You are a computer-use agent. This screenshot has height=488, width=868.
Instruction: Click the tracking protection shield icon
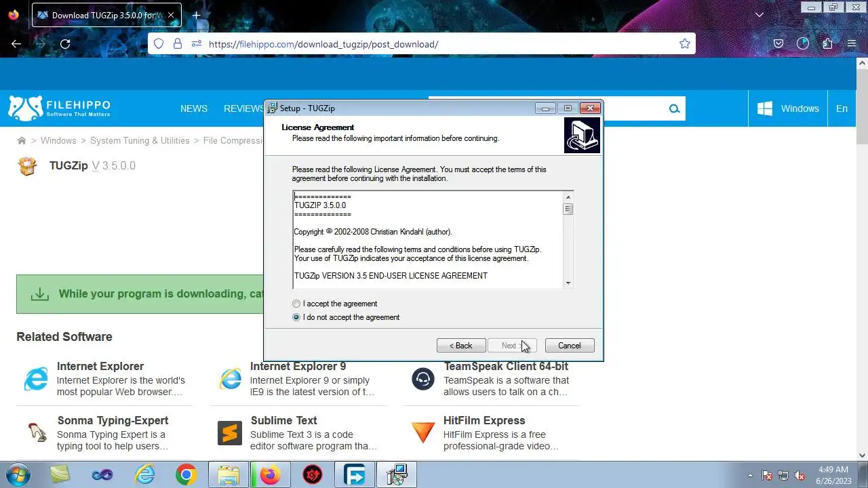[159, 44]
